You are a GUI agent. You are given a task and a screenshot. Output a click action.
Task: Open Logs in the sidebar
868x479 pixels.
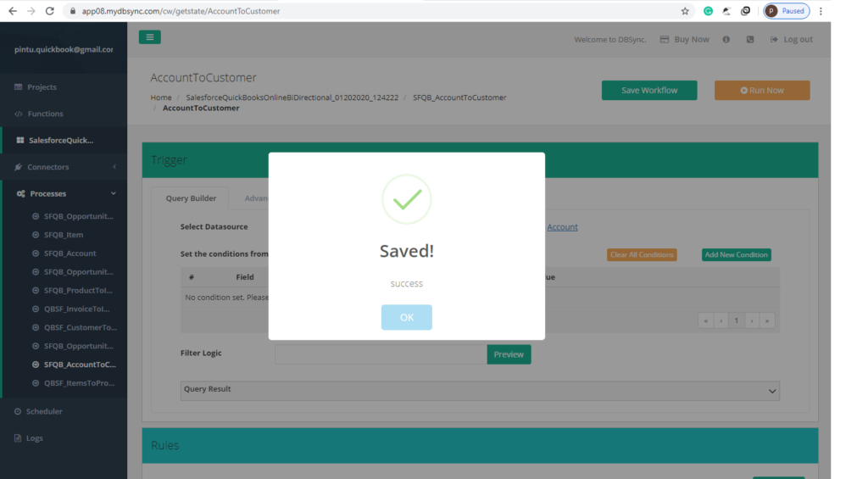click(34, 438)
